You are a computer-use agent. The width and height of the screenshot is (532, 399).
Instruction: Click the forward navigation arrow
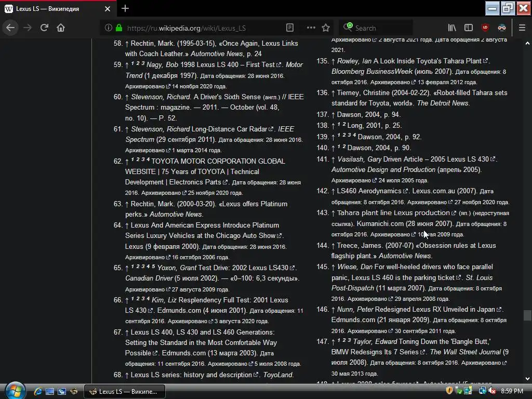[28, 28]
